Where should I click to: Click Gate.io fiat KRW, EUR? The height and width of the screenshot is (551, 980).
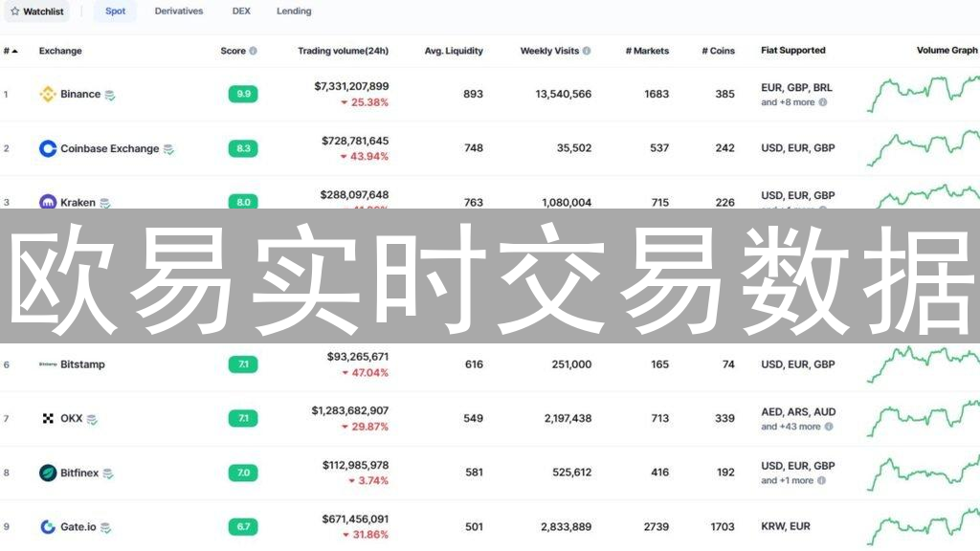[x=785, y=526]
